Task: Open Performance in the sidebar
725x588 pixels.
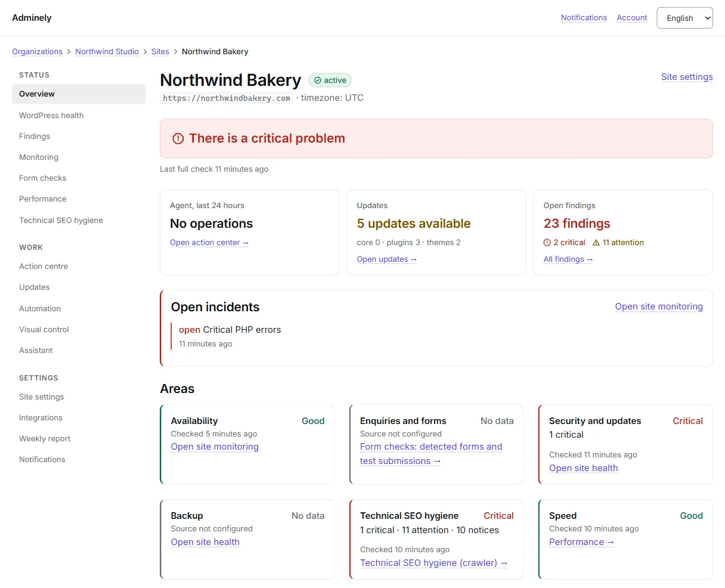Action: point(79,199)
